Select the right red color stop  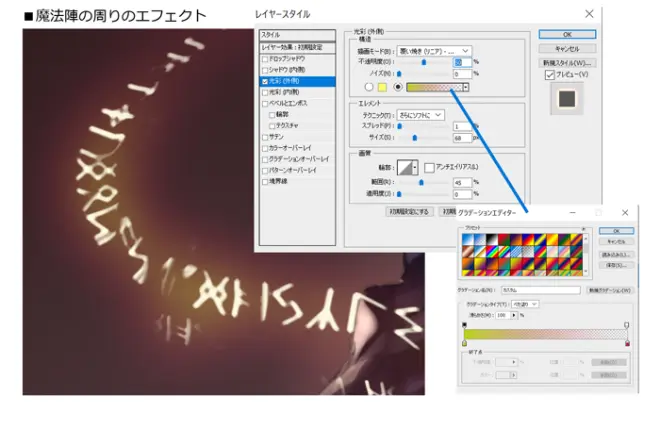627,343
